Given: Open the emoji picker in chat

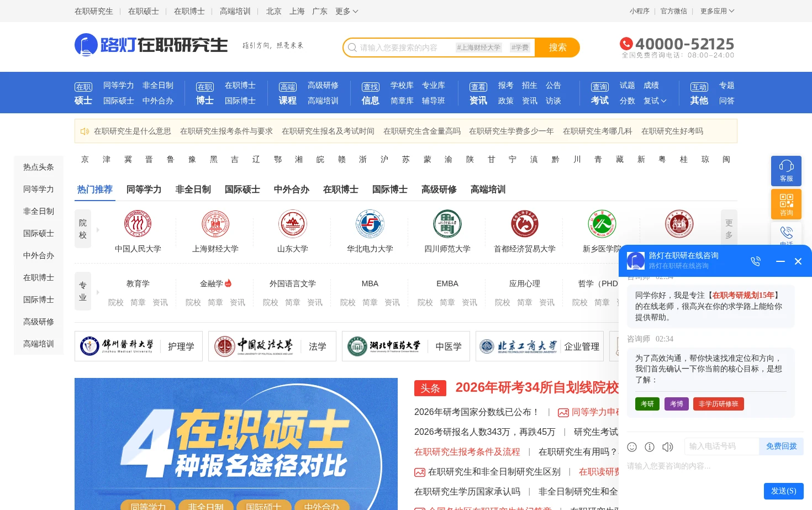Looking at the screenshot, I should 632,446.
